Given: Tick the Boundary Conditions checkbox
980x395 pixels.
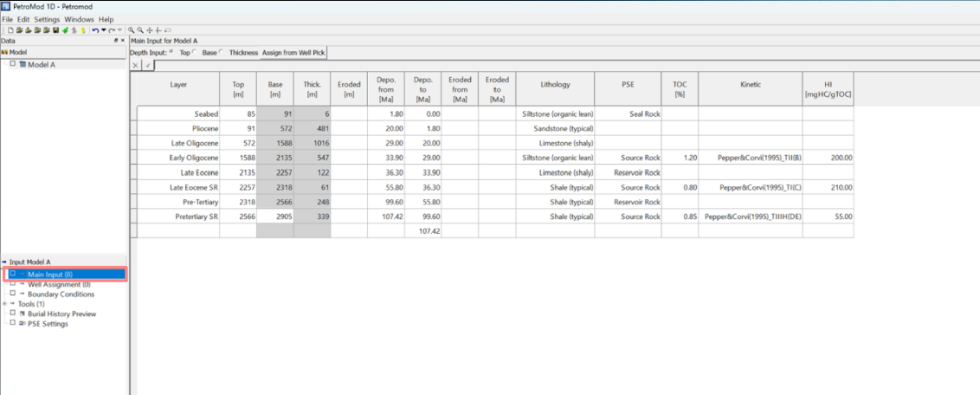Looking at the screenshot, I should [12, 294].
